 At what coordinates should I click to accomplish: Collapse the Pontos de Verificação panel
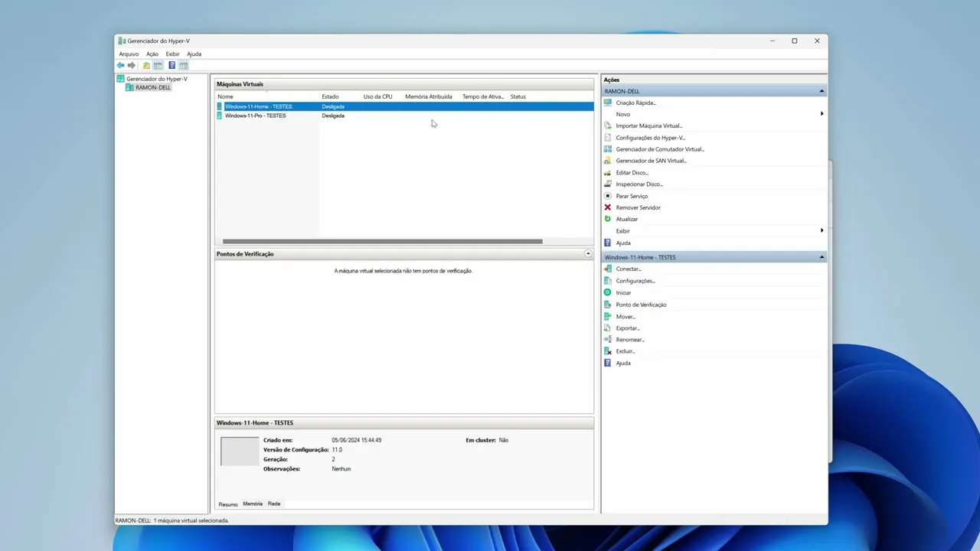(588, 253)
